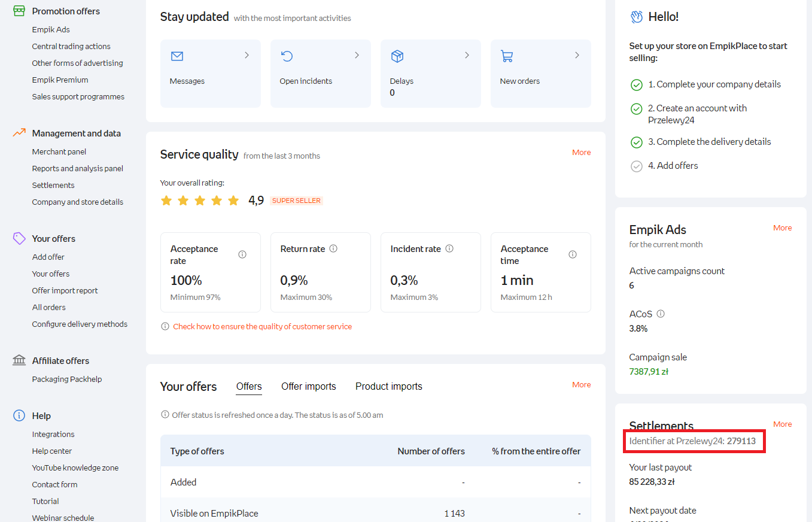Image resolution: width=812 pixels, height=522 pixels.
Task: Open Empik Ads in the sidebar
Action: pos(51,30)
